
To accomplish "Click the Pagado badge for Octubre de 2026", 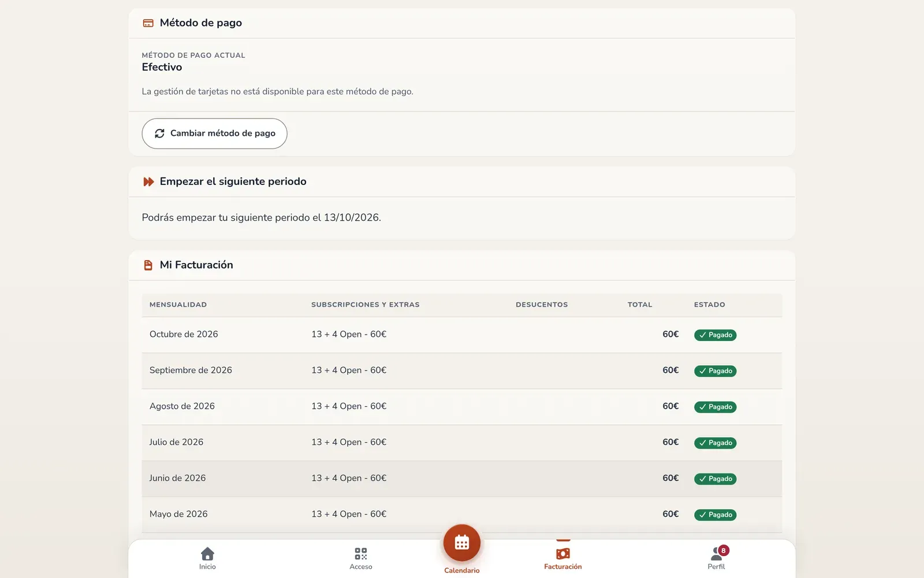I will click(x=716, y=335).
